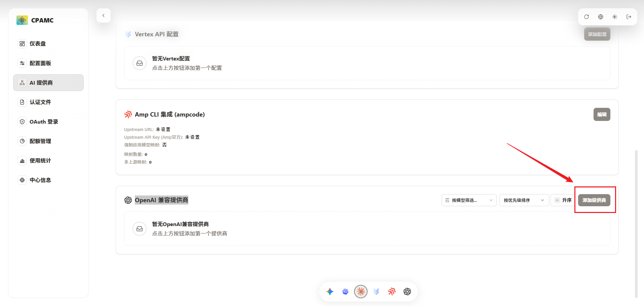
Task: Select the Claude starburst icon in dock
Action: click(361, 292)
